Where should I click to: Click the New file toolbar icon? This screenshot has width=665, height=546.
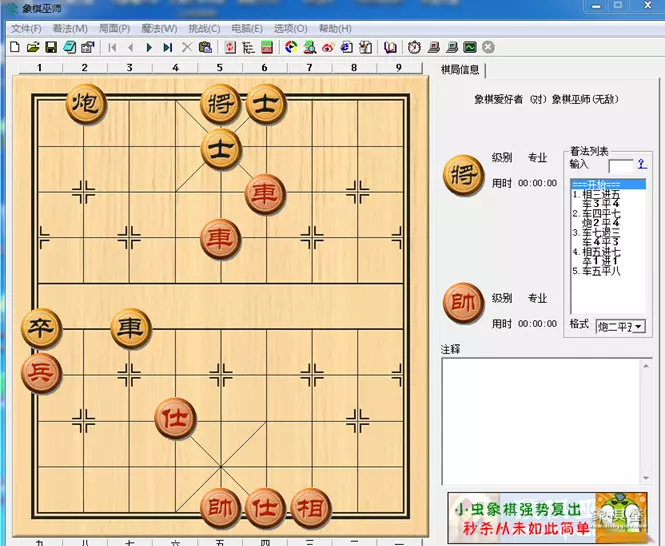click(14, 47)
